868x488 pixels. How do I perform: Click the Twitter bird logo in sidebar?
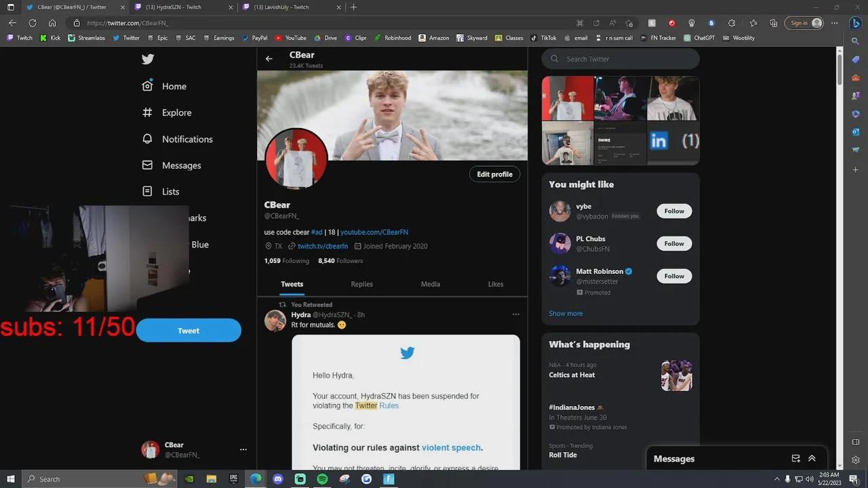(x=148, y=59)
